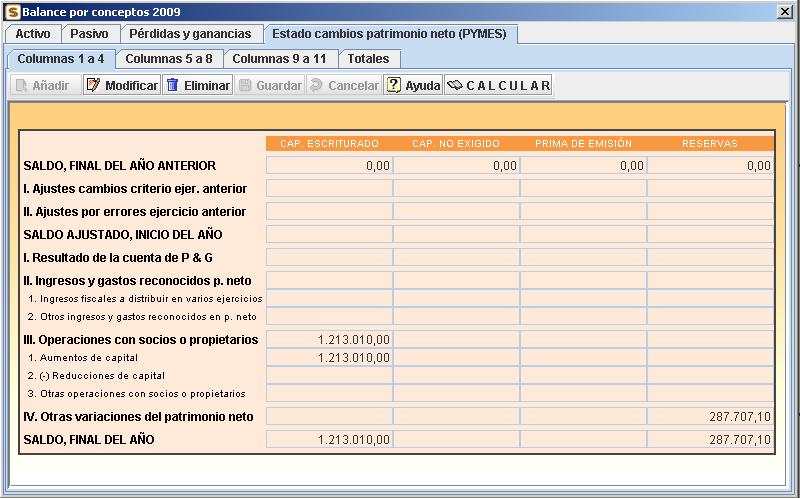Switch to the Pasivo tab
The image size is (800, 498).
pos(90,34)
